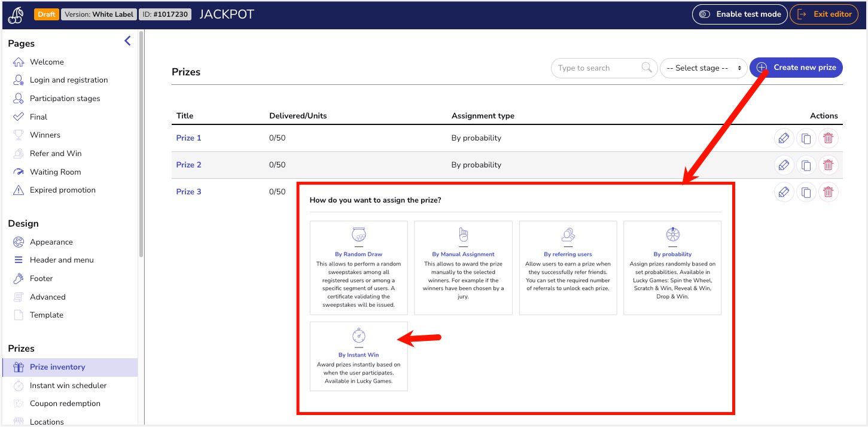Delete Prize 2 with trash icon

pyautogui.click(x=828, y=165)
